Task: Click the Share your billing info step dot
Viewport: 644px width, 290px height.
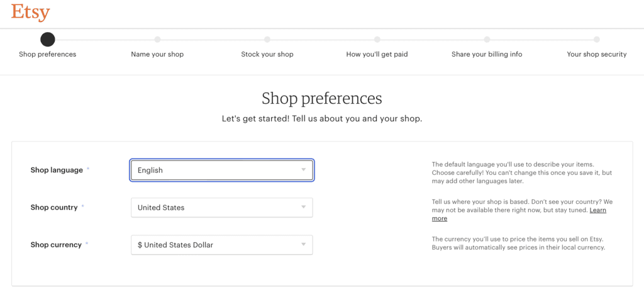Action: (487, 40)
